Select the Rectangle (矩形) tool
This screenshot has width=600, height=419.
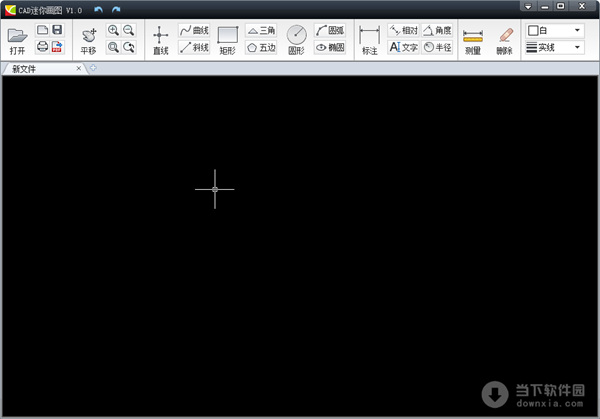(x=228, y=38)
